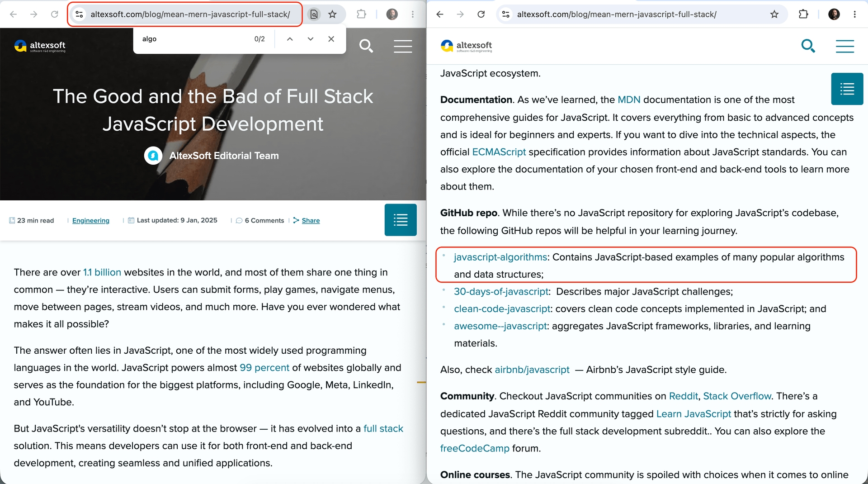The width and height of the screenshot is (868, 484).
Task: Reload the page in the right browser window
Action: tap(481, 14)
